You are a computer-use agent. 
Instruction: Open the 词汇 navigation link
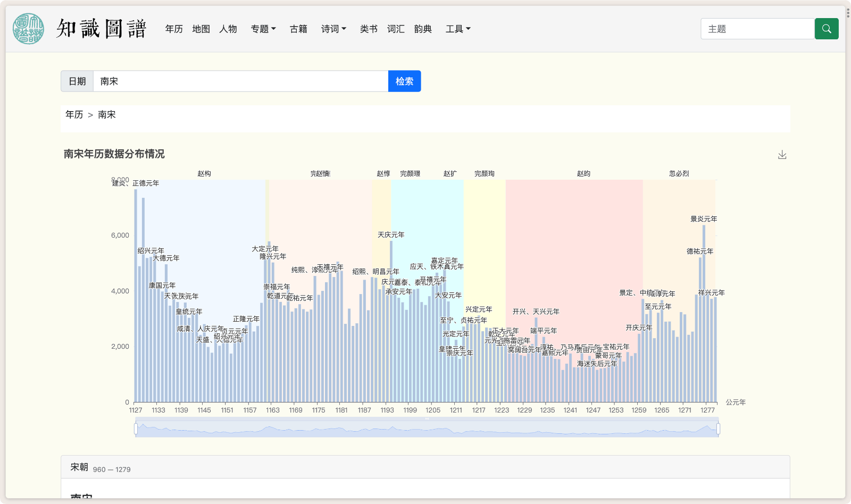(396, 29)
